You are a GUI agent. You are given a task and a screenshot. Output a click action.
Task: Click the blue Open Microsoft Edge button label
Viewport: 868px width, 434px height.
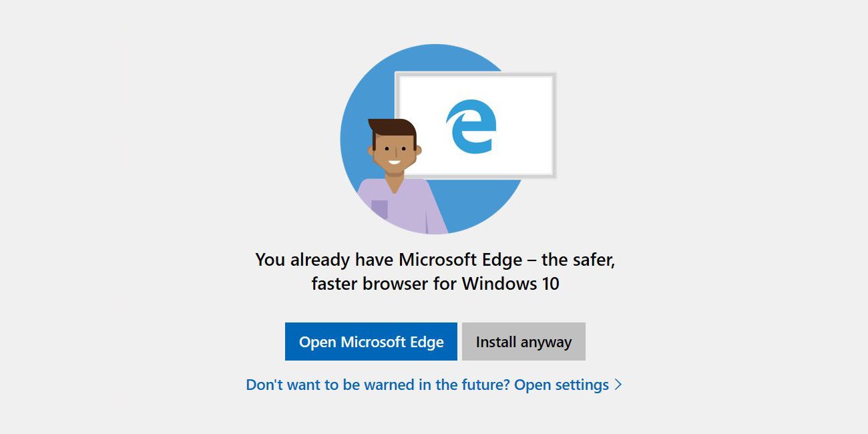[x=371, y=341]
